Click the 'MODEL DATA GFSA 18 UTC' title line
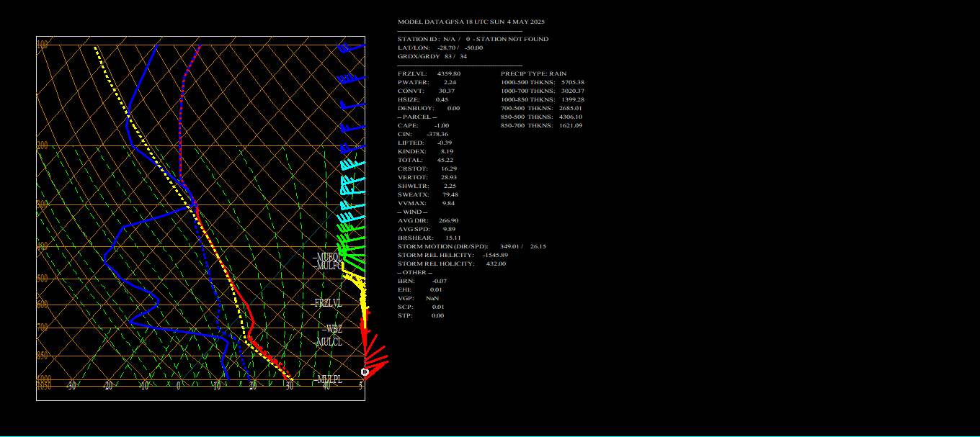Image resolution: width=980 pixels, height=437 pixels. pyautogui.click(x=471, y=22)
